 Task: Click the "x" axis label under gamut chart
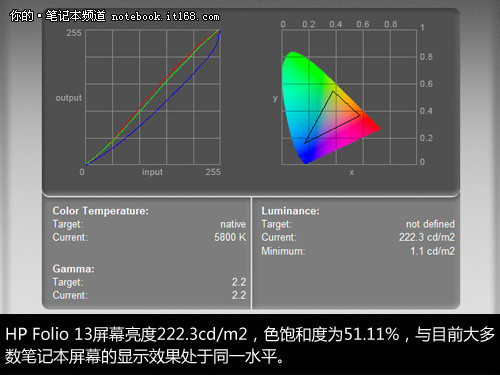[x=351, y=172]
